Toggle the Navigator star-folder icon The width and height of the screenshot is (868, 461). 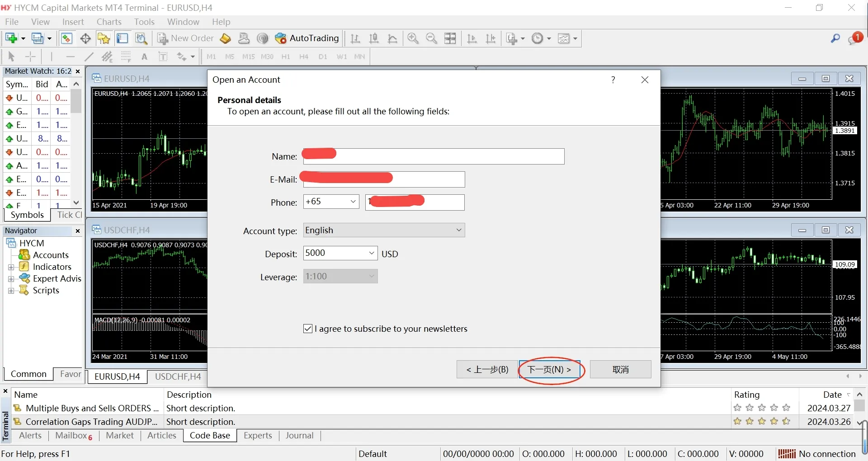tap(104, 38)
